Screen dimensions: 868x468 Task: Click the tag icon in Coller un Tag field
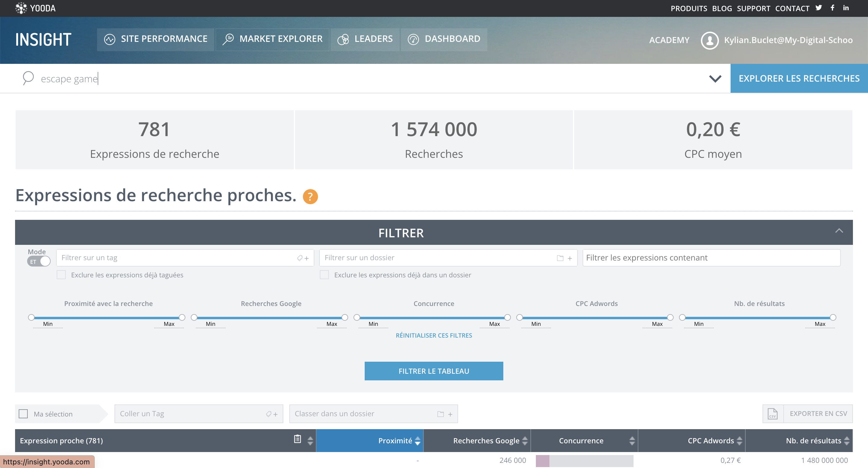point(269,414)
